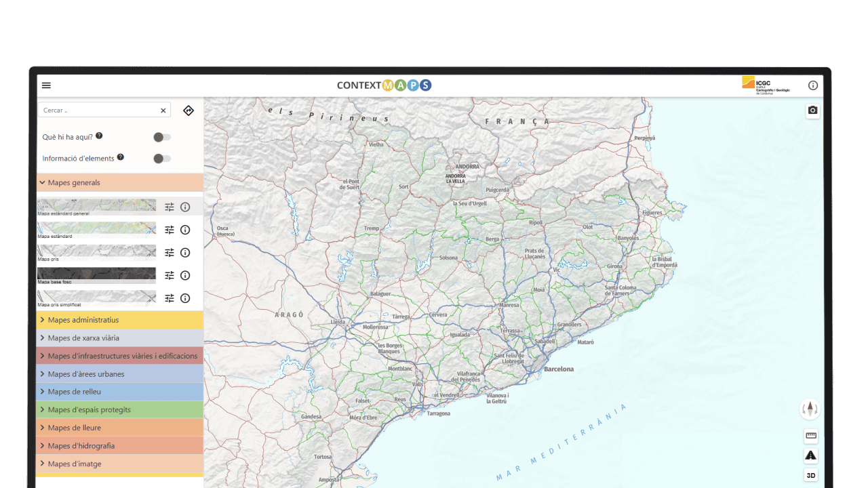
Task: Take a screenshot with the camera tool
Action: (x=812, y=110)
